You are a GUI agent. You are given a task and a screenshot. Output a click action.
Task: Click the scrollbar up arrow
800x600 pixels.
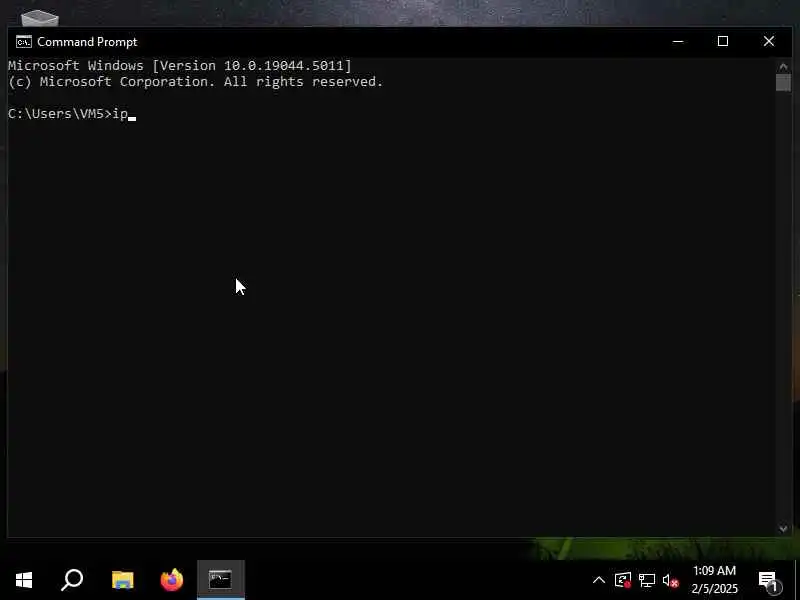click(x=783, y=66)
